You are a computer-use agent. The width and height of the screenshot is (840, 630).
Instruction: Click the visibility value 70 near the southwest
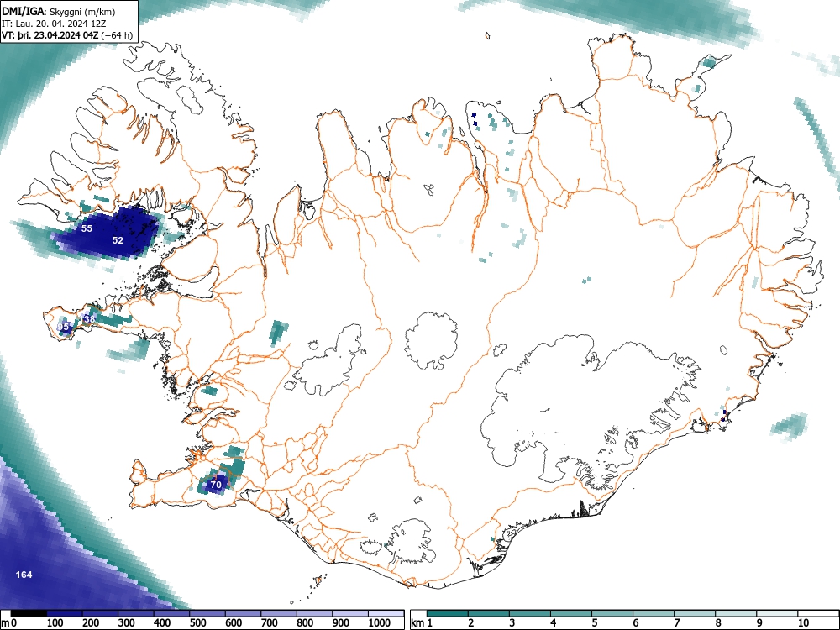point(216,485)
